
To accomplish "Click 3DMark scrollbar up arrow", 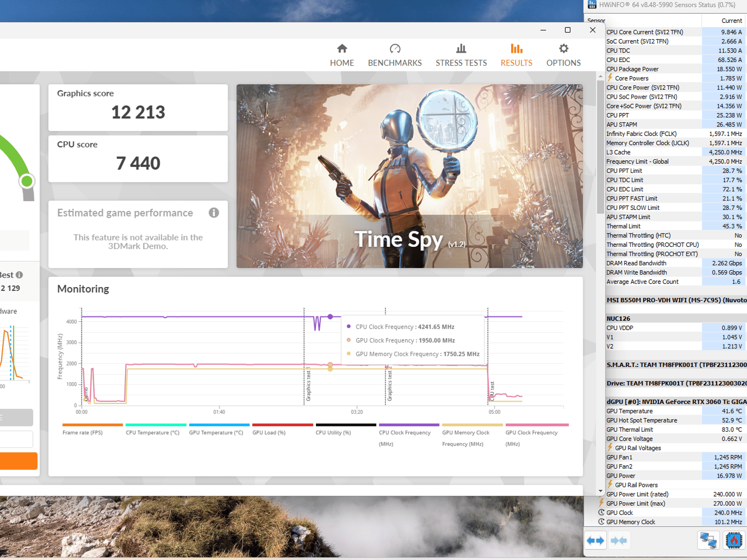I will click(600, 77).
